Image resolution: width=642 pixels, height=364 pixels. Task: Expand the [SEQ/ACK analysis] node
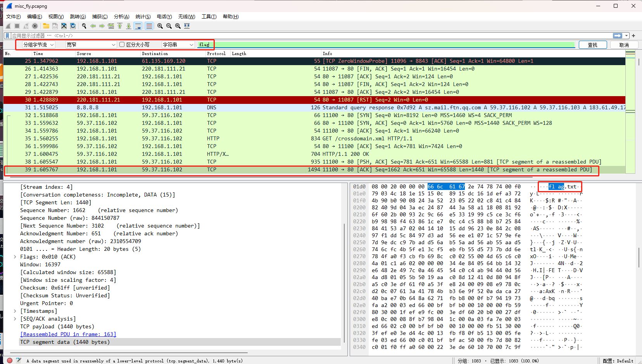[15, 319]
